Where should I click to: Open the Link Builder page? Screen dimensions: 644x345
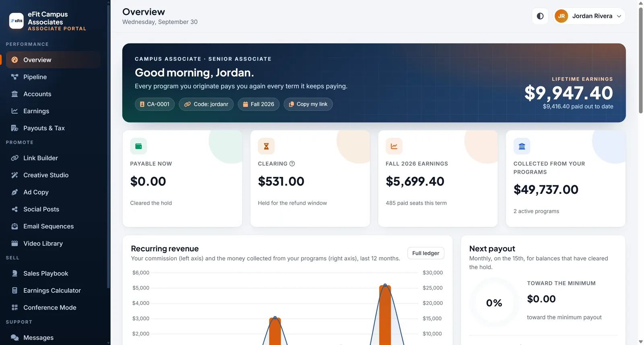click(x=53, y=158)
